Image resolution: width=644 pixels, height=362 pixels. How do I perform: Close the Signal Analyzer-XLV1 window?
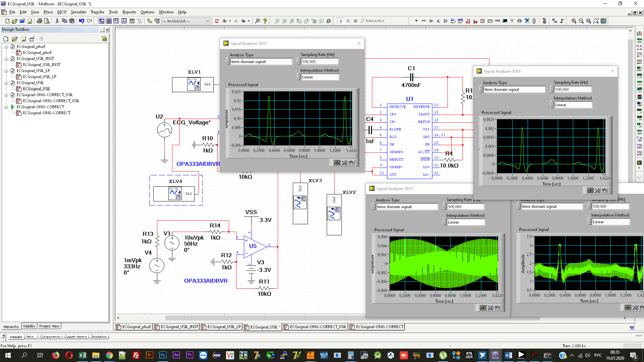click(359, 43)
